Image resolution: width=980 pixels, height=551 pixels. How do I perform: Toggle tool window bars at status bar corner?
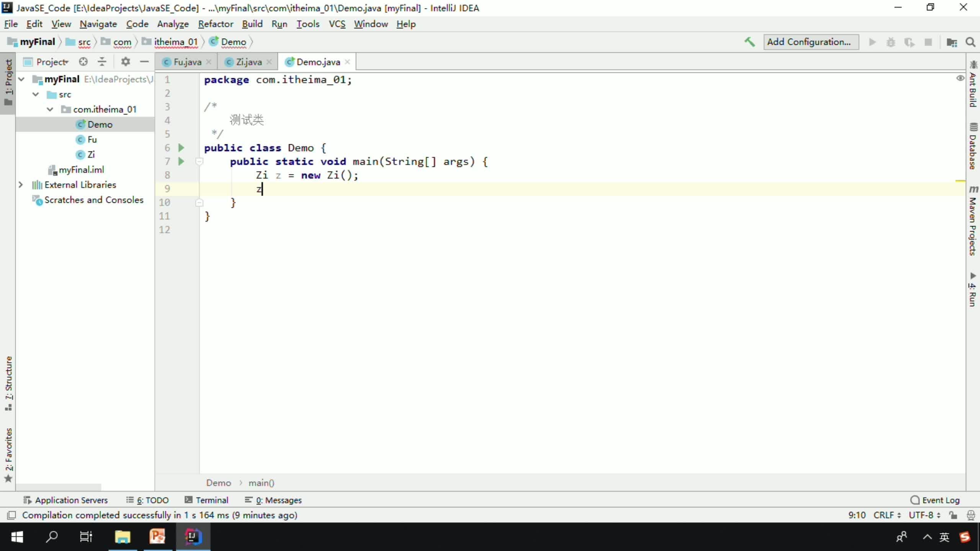(x=11, y=515)
